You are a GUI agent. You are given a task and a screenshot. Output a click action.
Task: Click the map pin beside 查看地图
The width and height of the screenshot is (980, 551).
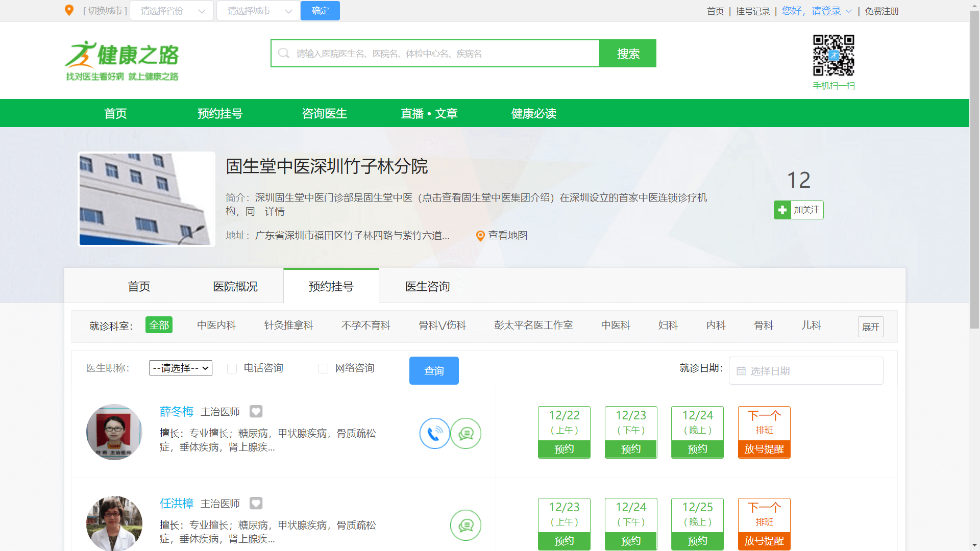click(x=480, y=236)
